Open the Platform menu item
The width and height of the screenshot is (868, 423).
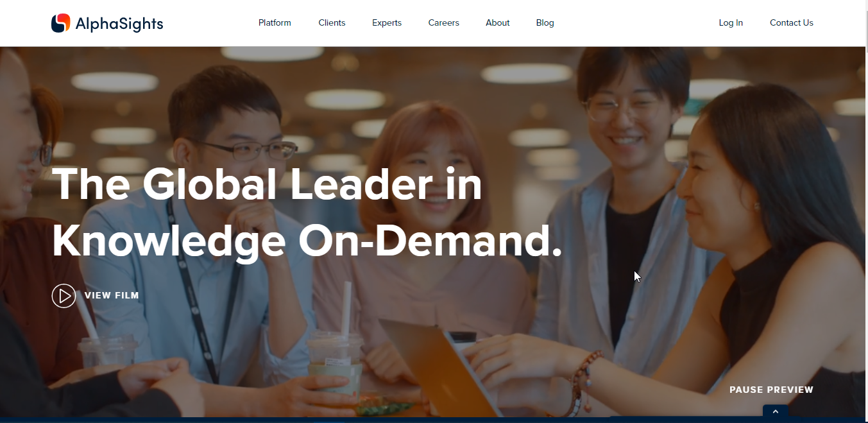[x=275, y=22]
